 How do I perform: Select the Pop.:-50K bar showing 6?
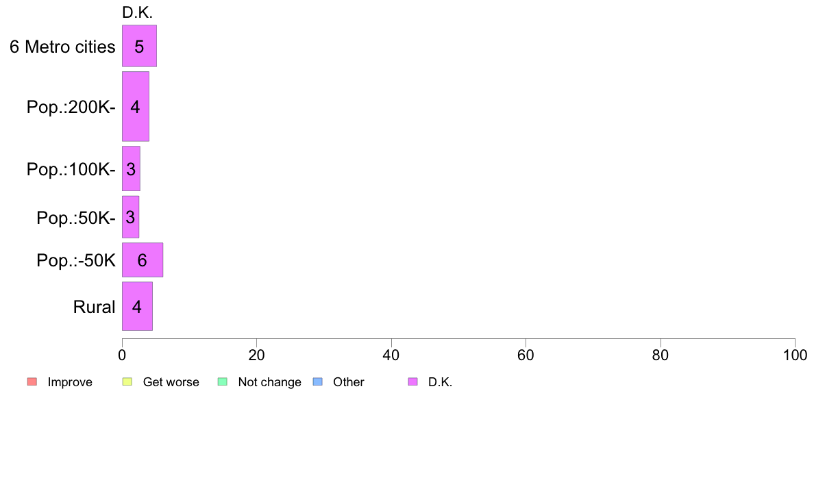143,260
